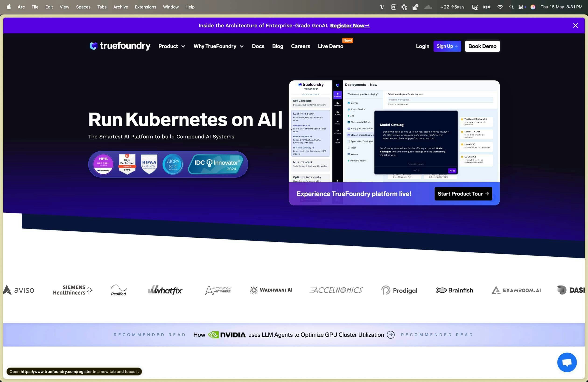Click the Register Now link in the banner
Viewport: 588px width, 382px height.
[x=350, y=25]
